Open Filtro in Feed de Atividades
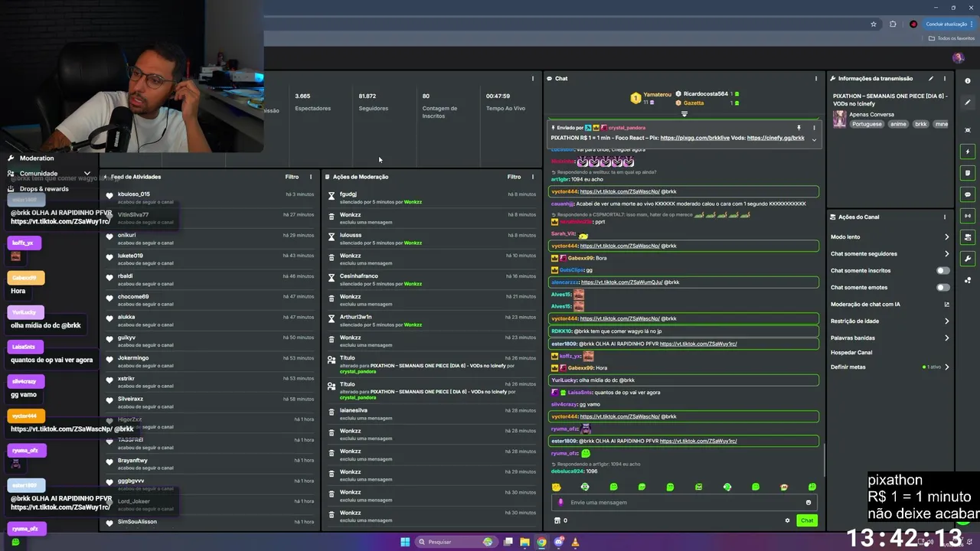Image resolution: width=980 pixels, height=551 pixels. tap(292, 177)
